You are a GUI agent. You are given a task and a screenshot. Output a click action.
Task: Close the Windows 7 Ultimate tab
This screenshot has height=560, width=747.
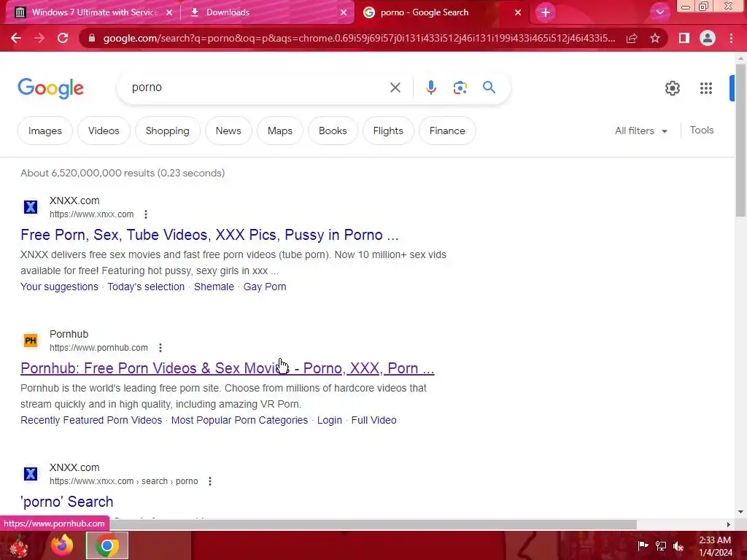pyautogui.click(x=169, y=12)
